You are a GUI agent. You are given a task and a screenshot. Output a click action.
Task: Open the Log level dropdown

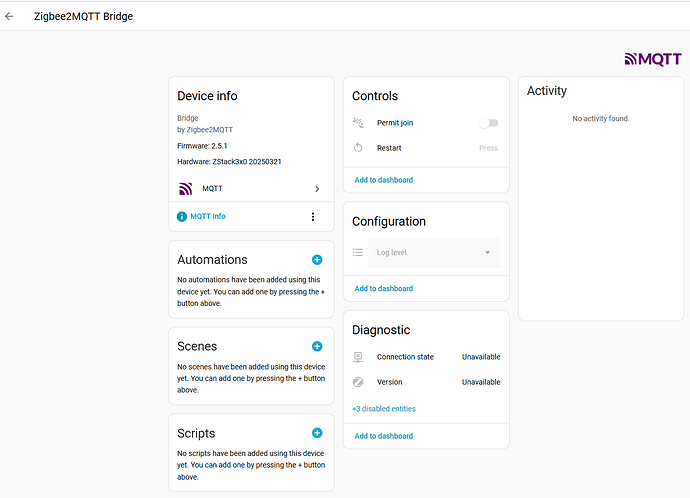pos(434,253)
